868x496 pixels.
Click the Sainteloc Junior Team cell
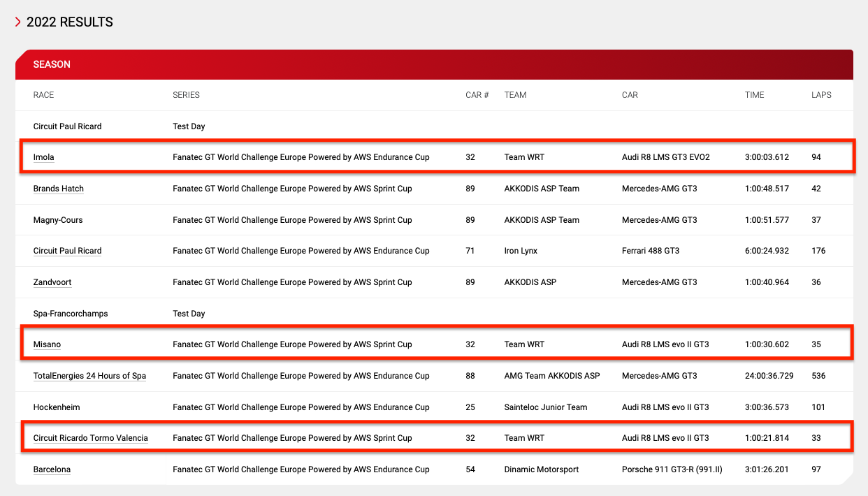click(x=546, y=407)
